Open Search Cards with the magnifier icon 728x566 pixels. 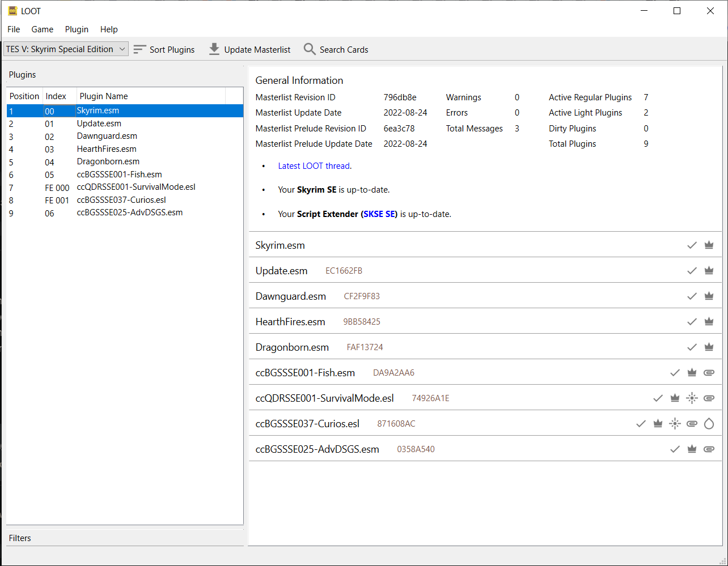310,49
